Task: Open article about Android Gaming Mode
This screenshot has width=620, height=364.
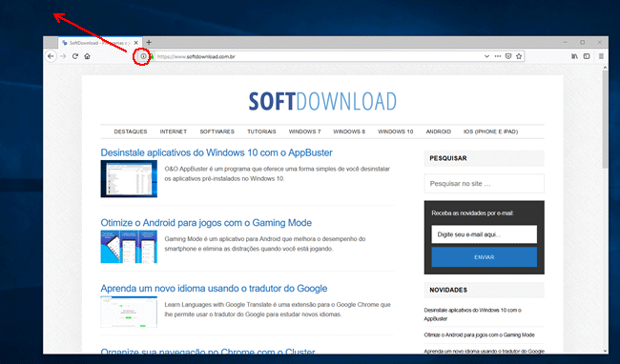Action: click(206, 223)
